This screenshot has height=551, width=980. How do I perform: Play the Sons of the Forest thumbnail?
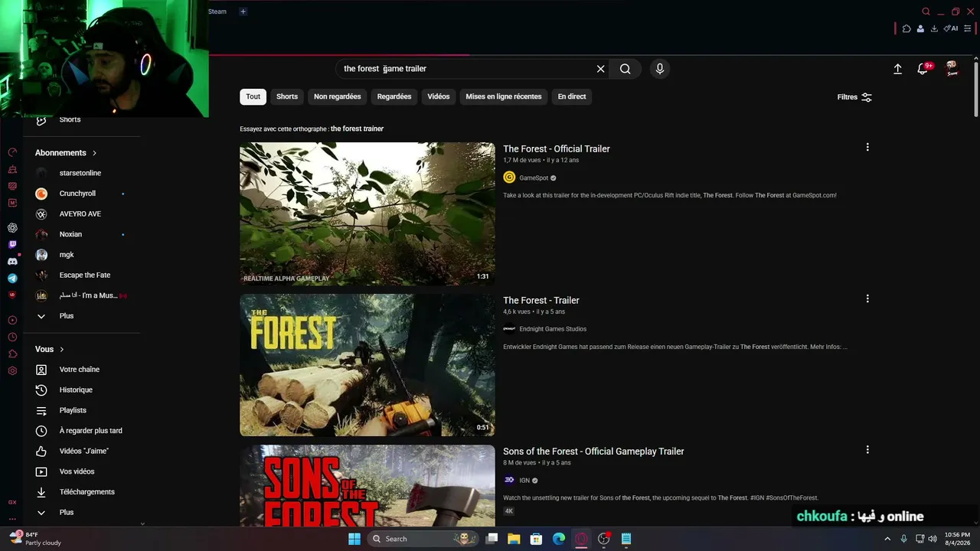point(367,486)
